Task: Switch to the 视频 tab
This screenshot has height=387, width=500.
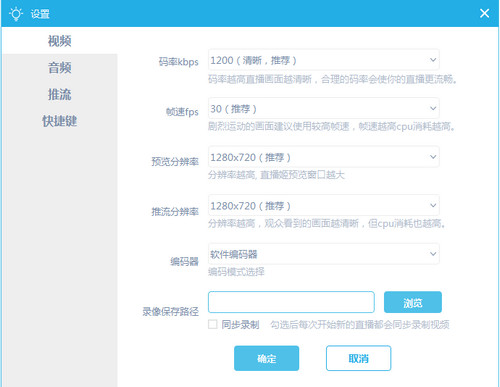Action: 60,41
